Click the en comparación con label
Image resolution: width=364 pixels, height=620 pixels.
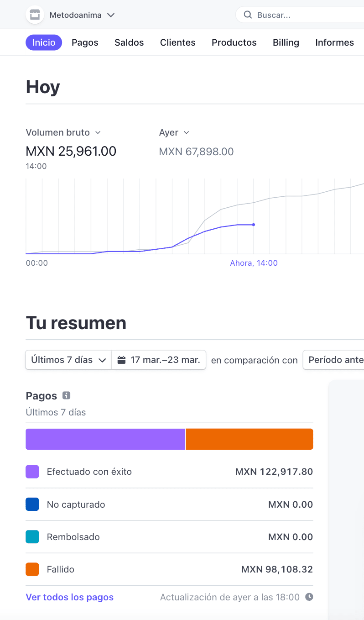255,360
